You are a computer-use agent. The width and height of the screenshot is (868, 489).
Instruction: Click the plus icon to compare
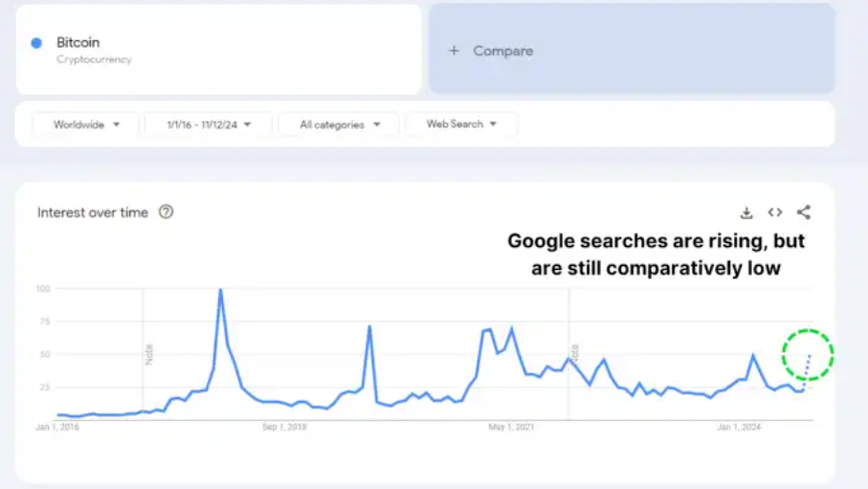pyautogui.click(x=455, y=51)
